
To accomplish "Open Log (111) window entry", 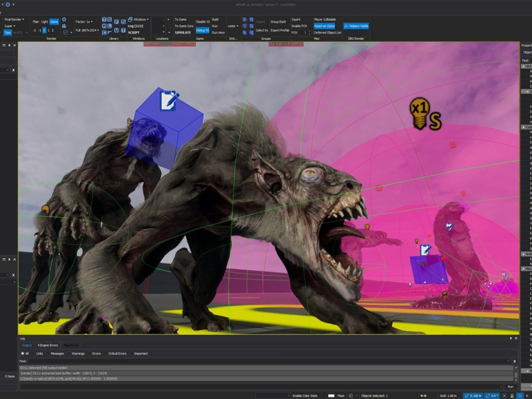I will click(136, 26).
